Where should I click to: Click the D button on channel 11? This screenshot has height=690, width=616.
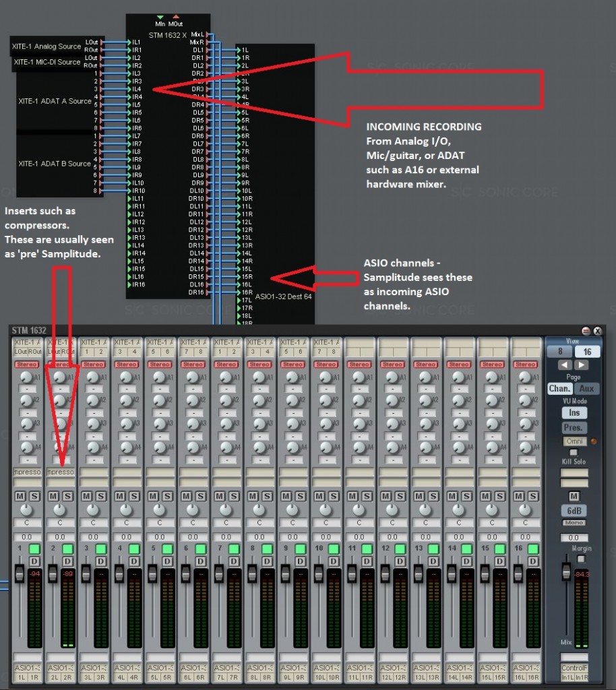pos(367,561)
